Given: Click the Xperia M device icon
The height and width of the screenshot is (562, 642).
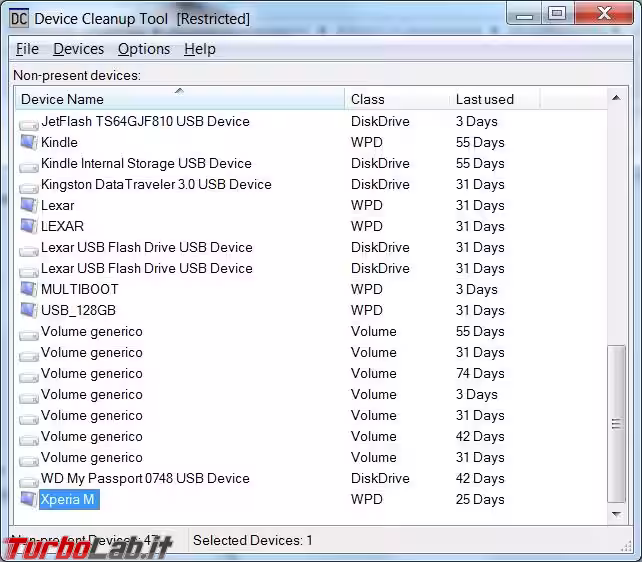Looking at the screenshot, I should 28,499.
